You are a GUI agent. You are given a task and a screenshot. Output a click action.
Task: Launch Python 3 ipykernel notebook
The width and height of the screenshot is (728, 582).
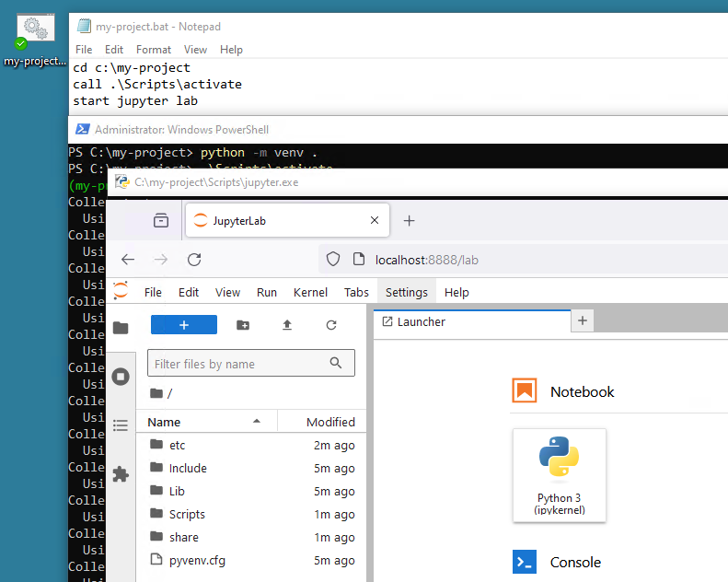559,475
